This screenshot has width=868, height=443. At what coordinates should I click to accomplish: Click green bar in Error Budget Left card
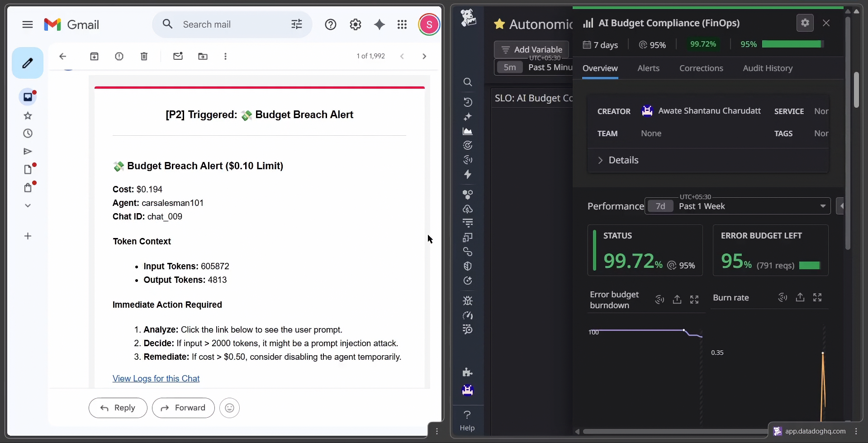pyautogui.click(x=810, y=265)
